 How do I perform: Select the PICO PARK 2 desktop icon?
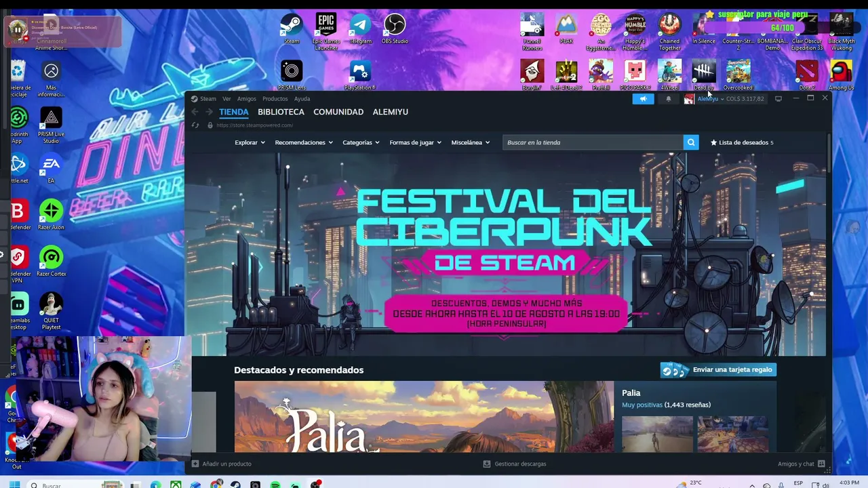click(635, 75)
